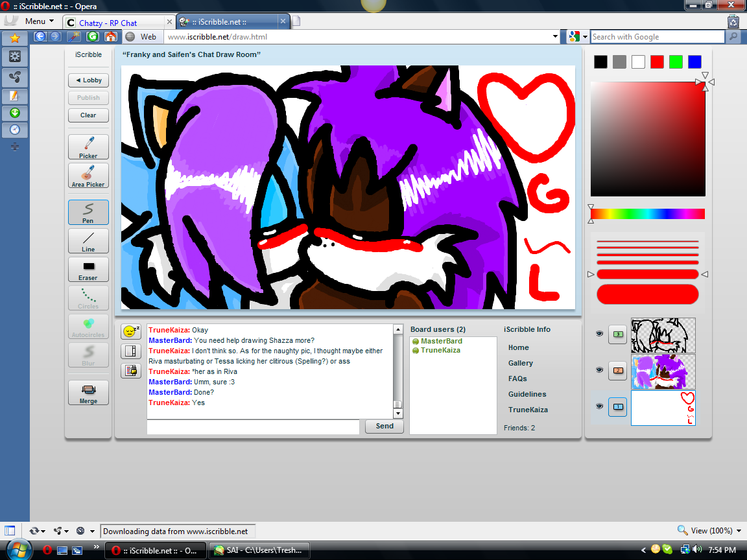Open the Gallery link
Viewport: 747px width, 560px height.
[520, 363]
